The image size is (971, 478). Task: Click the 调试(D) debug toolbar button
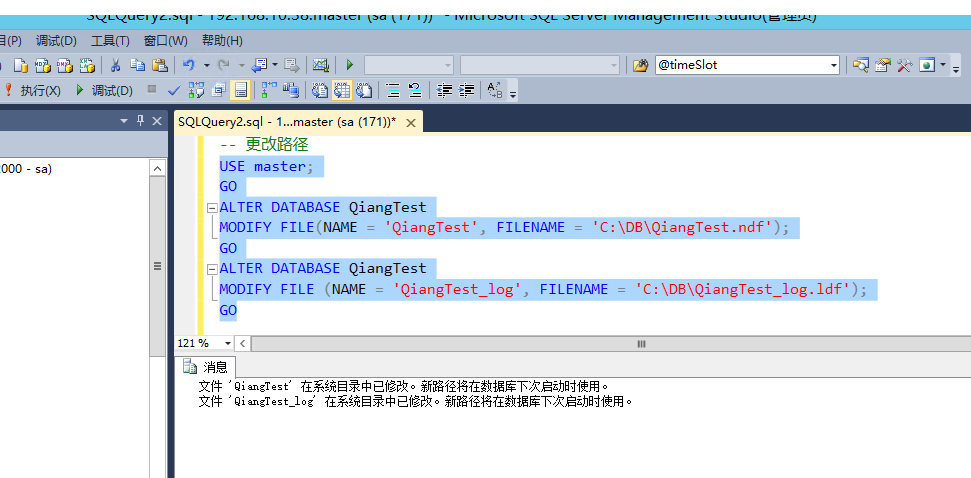point(104,90)
